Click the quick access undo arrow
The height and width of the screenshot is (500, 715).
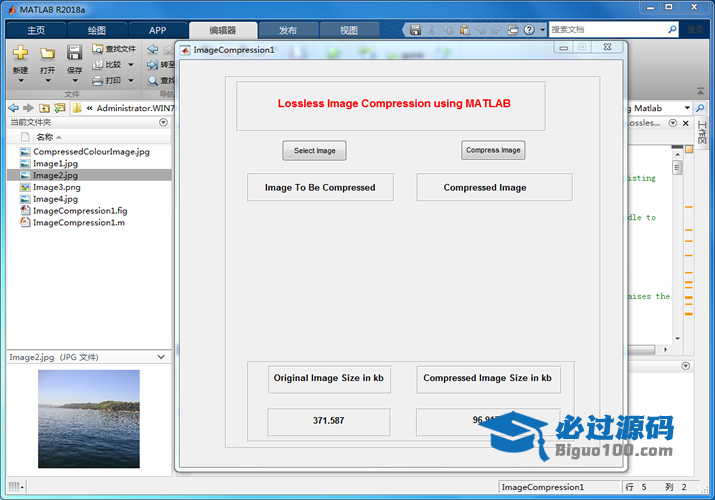coord(481,30)
